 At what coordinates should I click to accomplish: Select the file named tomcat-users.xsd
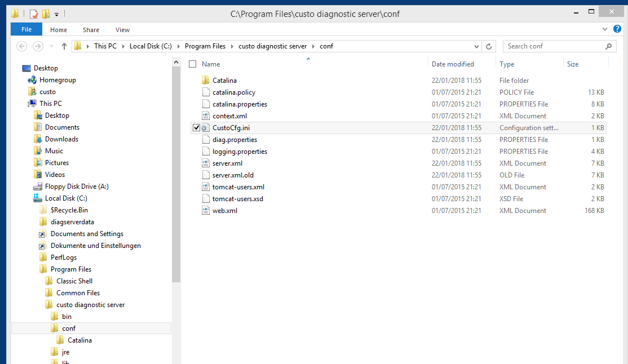238,199
